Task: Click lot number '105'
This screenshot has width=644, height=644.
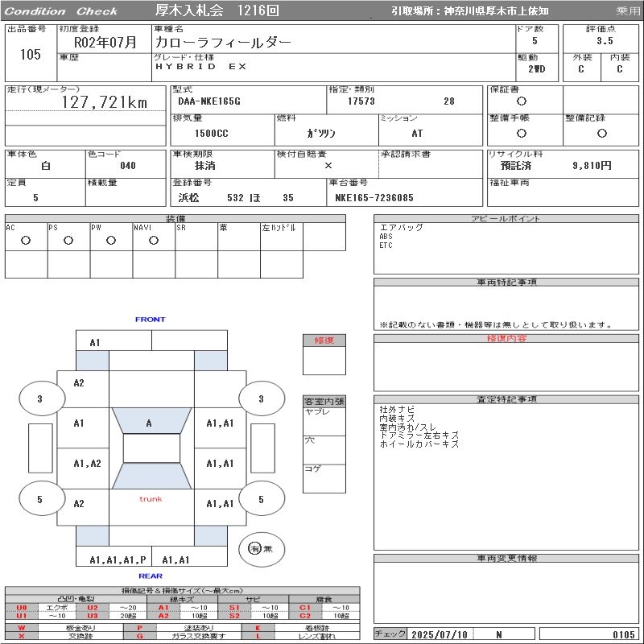Action: [x=31, y=54]
